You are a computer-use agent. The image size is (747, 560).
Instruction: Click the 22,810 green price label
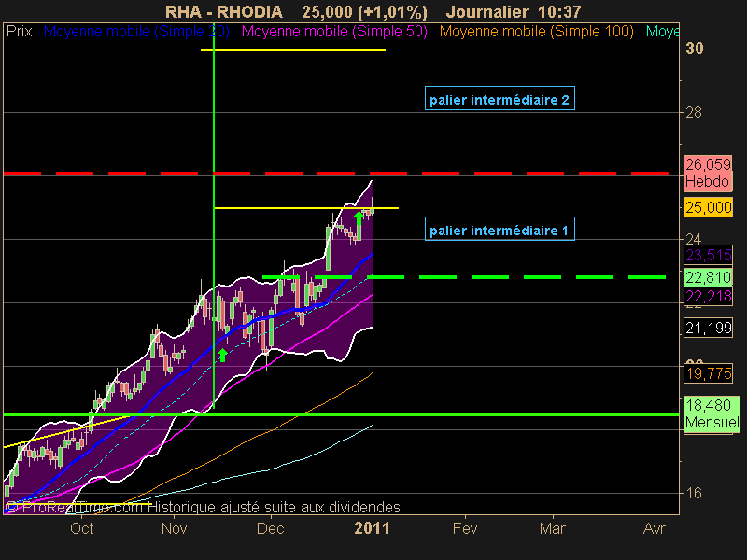pos(708,277)
